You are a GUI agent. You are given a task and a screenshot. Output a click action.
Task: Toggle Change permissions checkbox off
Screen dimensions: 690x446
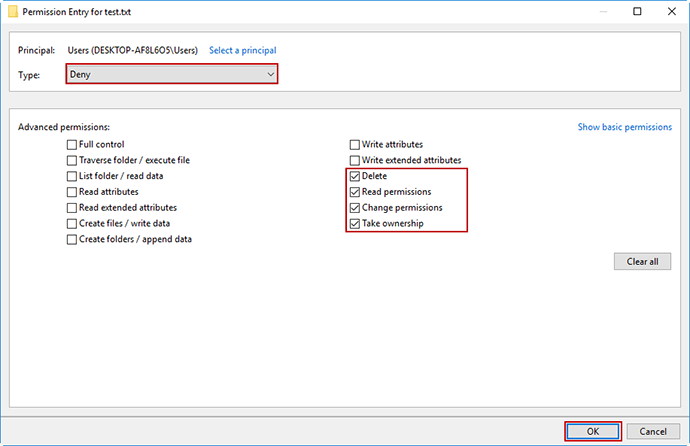tap(355, 208)
